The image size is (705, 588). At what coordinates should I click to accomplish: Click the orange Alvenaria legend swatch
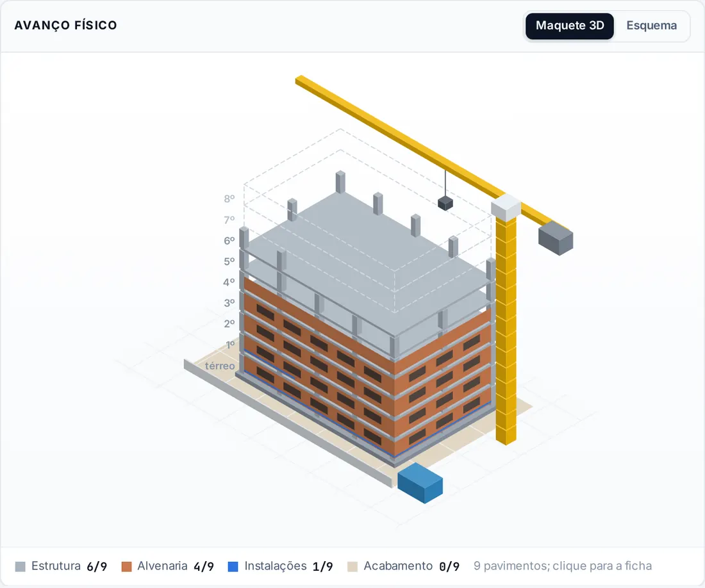pyautogui.click(x=127, y=566)
